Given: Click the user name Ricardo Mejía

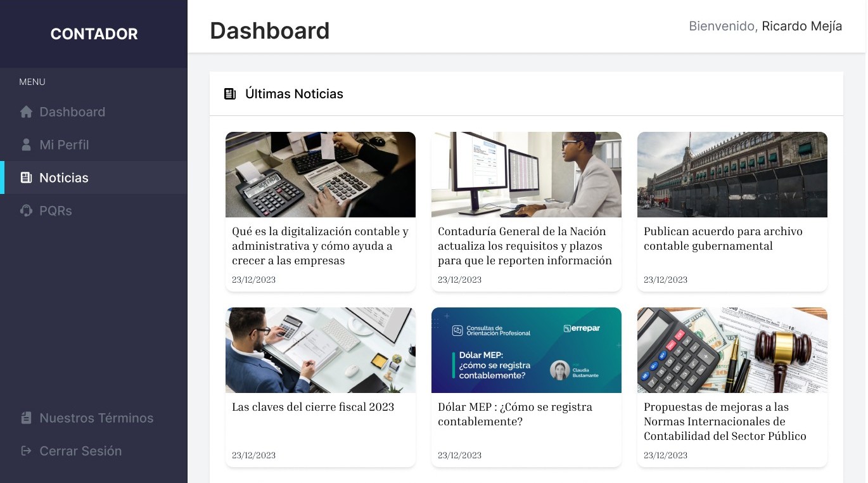Looking at the screenshot, I should point(802,26).
